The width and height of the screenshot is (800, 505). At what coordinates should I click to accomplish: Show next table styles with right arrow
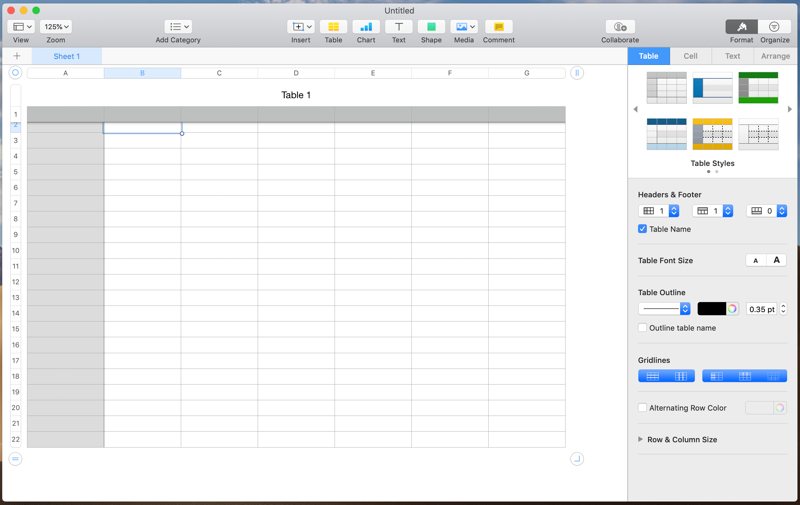[790, 109]
